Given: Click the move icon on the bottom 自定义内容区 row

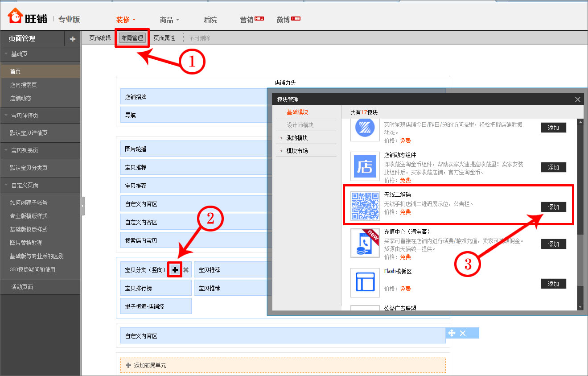Looking at the screenshot, I should coord(452,333).
